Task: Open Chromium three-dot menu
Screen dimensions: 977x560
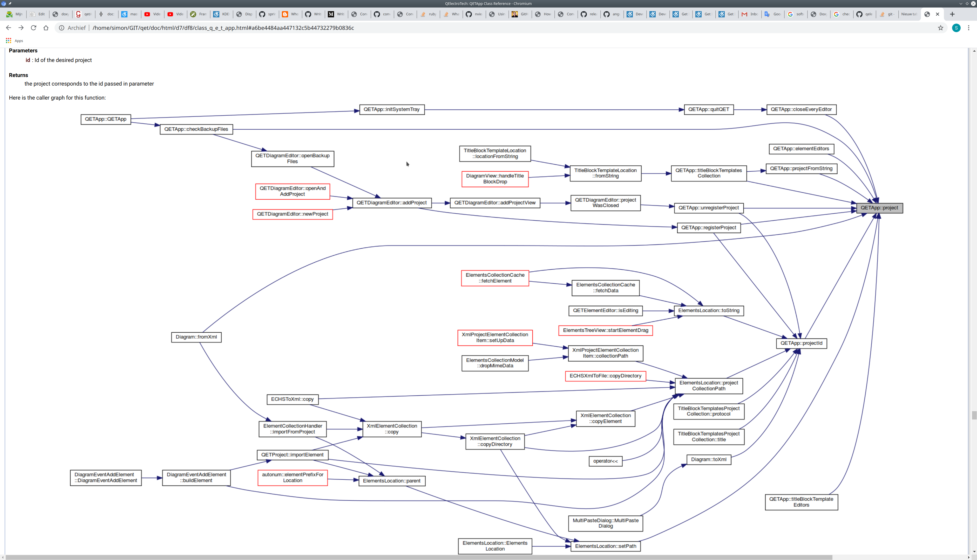Action: click(x=968, y=28)
